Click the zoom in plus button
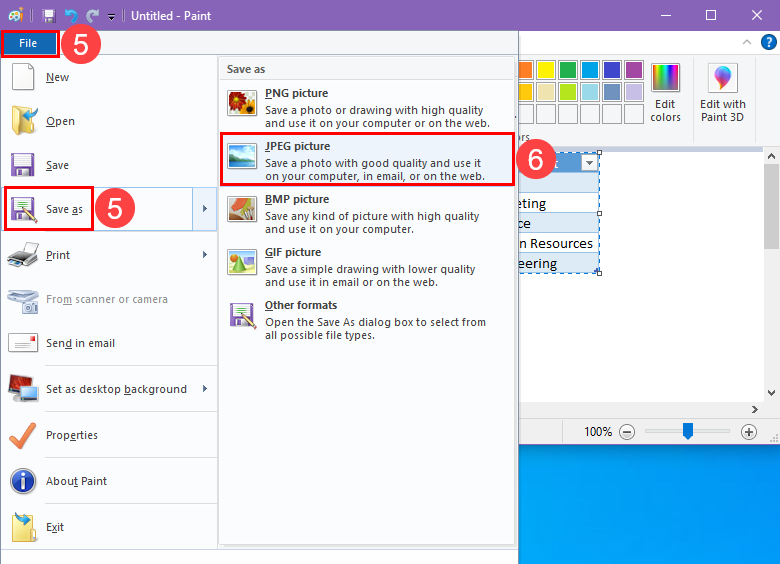This screenshot has width=780, height=564. pyautogui.click(x=749, y=432)
